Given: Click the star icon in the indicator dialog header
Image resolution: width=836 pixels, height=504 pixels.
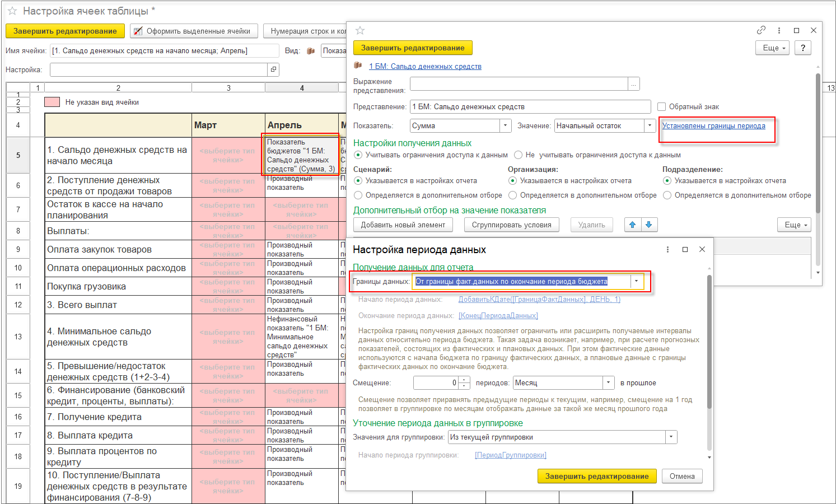Looking at the screenshot, I should coord(360,30).
